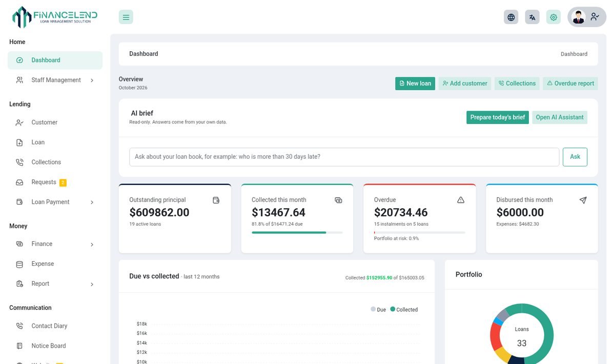Screen dimensions: 615x364
Task: Open Requests in the sidebar
Action: 55,182
